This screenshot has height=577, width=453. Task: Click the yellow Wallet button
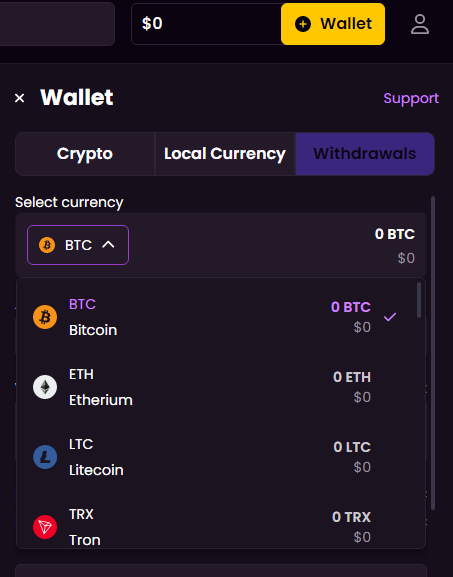pos(333,24)
